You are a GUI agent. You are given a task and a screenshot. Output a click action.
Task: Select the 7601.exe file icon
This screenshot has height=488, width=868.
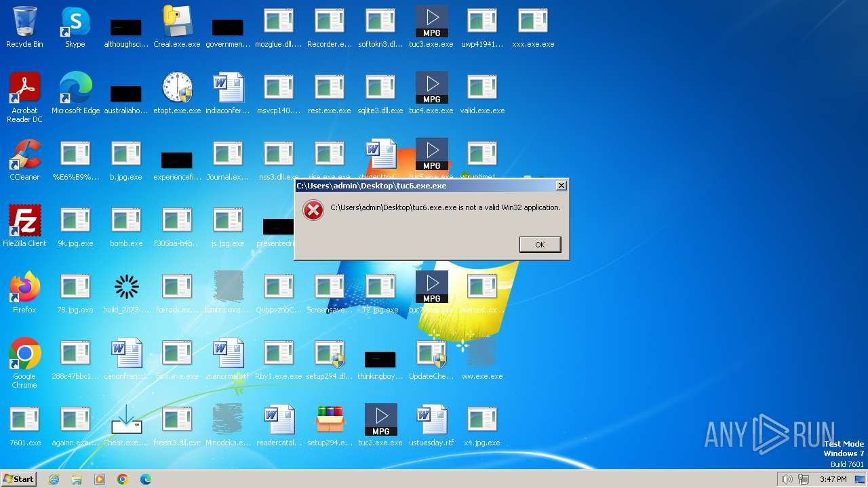pyautogui.click(x=24, y=420)
